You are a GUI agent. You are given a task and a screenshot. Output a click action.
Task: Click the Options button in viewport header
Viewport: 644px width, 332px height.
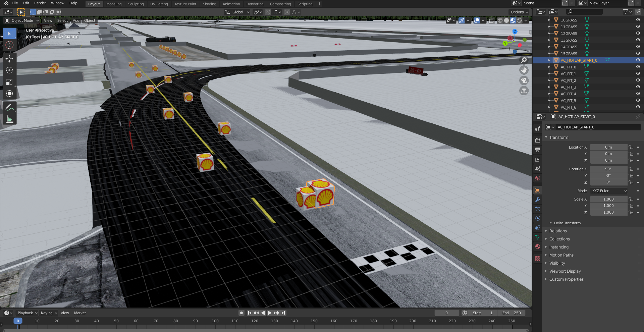(519, 12)
